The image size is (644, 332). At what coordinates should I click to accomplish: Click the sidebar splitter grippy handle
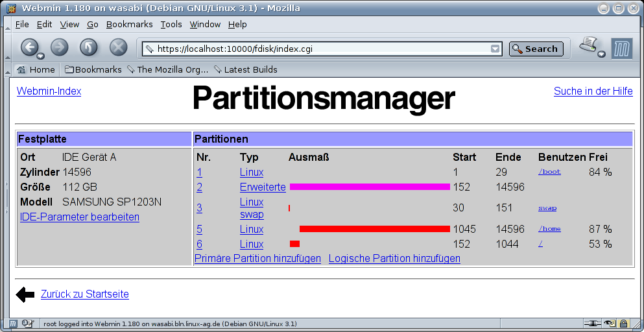(6, 198)
